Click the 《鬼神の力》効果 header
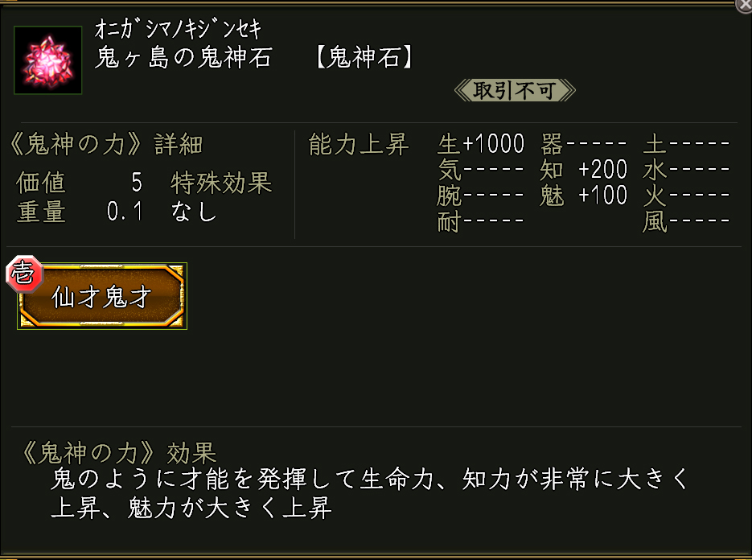 tap(116, 454)
